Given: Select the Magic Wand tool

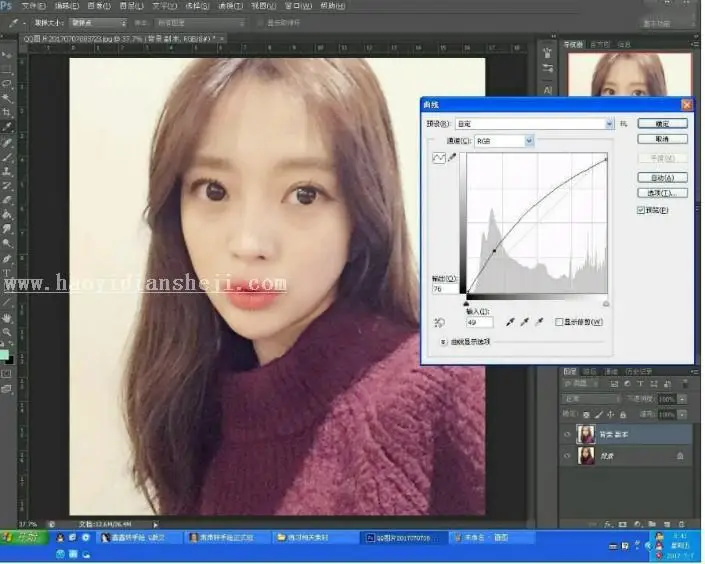Looking at the screenshot, I should [7, 98].
